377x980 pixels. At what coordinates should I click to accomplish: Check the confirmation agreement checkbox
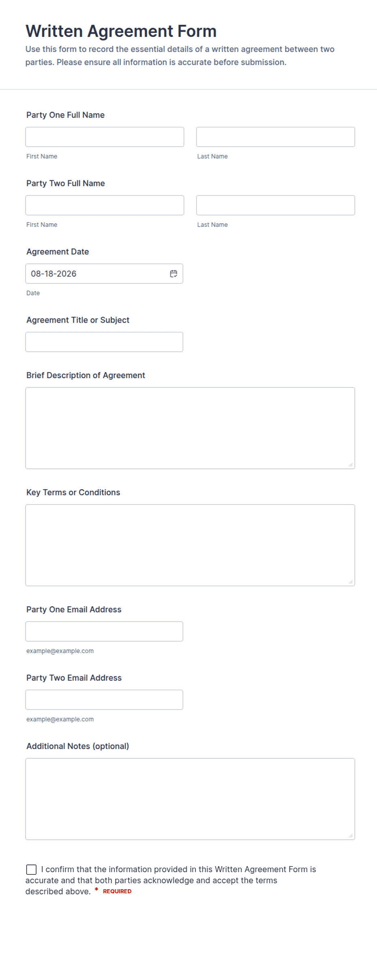31,869
